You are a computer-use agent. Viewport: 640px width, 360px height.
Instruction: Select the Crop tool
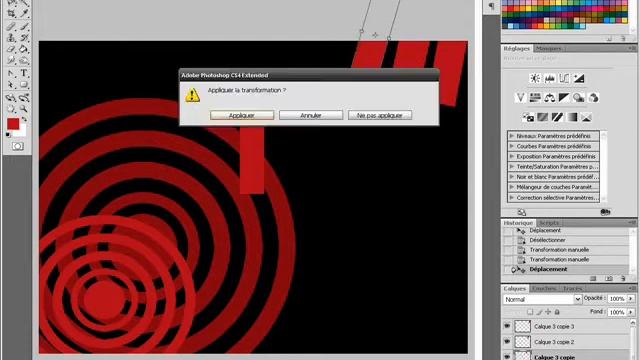pyautogui.click(x=11, y=13)
